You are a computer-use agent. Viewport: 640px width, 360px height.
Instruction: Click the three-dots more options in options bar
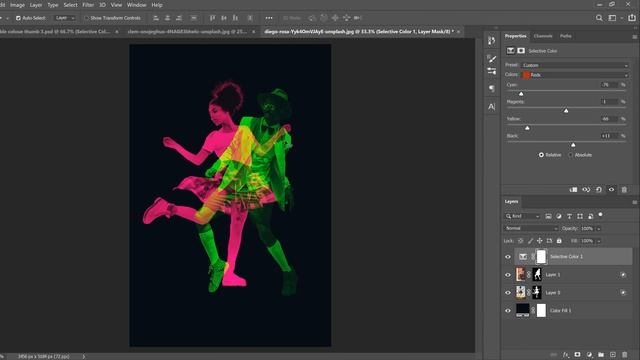(x=269, y=18)
